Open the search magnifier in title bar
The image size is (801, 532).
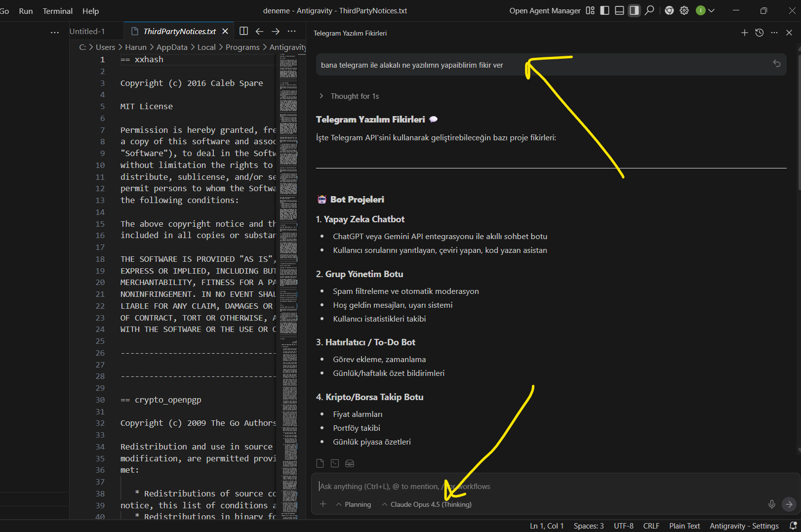[x=650, y=10]
